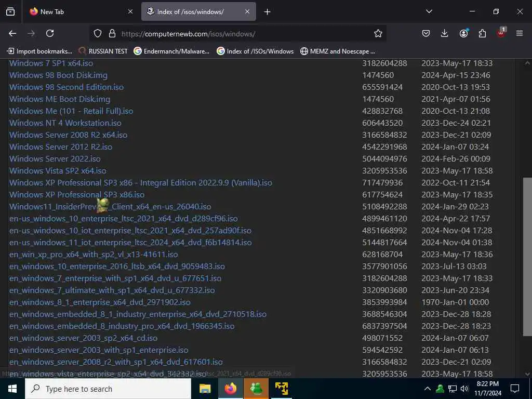Image resolution: width=532 pixels, height=399 pixels.
Task: Download Windows 7 SP1 x64.iso
Action: (x=51, y=63)
